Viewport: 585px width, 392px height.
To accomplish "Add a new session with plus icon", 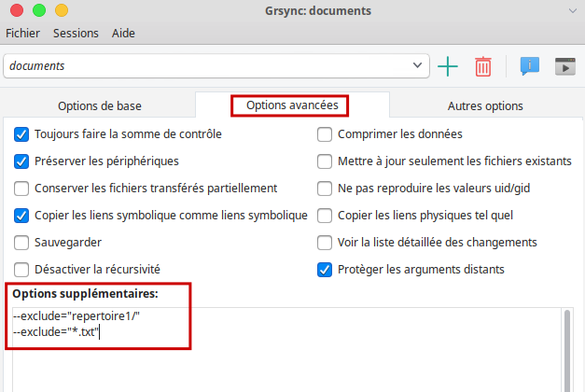I will tap(447, 66).
